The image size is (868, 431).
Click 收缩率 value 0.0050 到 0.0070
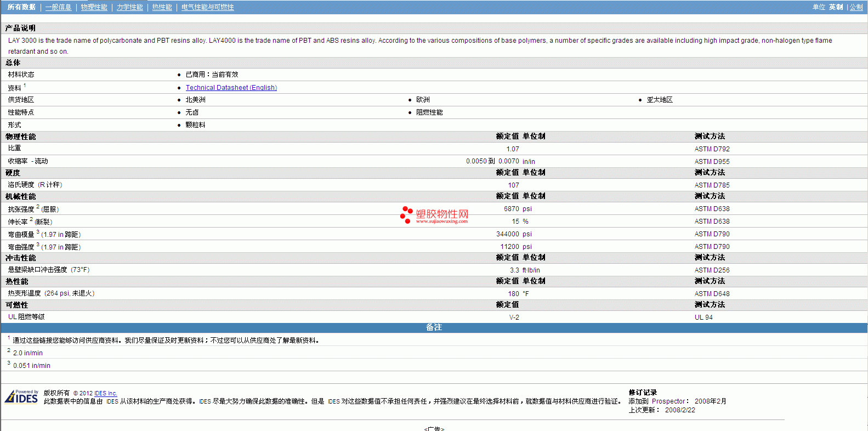(x=492, y=161)
